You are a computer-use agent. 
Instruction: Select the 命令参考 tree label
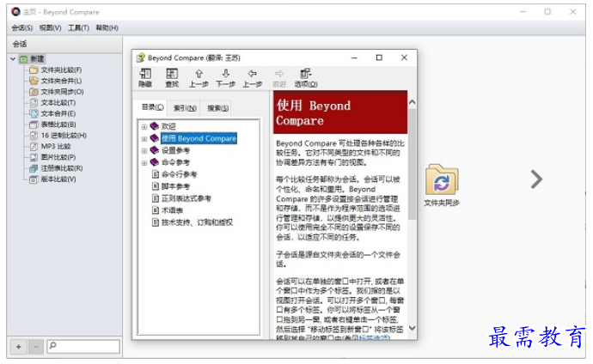176,163
